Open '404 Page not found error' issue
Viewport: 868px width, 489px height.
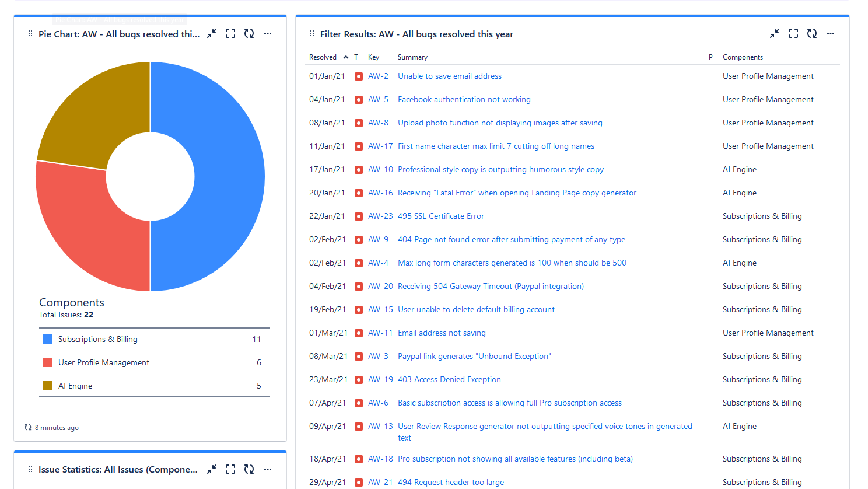point(512,239)
